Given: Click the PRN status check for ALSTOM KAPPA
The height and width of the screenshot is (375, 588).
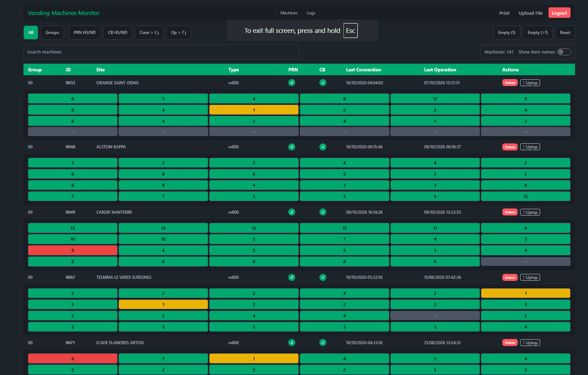Looking at the screenshot, I should pyautogui.click(x=291, y=147).
